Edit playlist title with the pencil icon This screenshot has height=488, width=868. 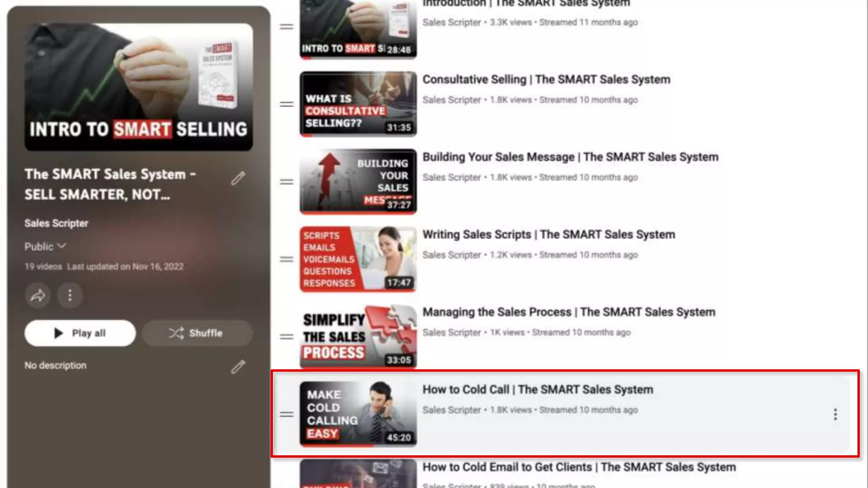click(x=238, y=178)
